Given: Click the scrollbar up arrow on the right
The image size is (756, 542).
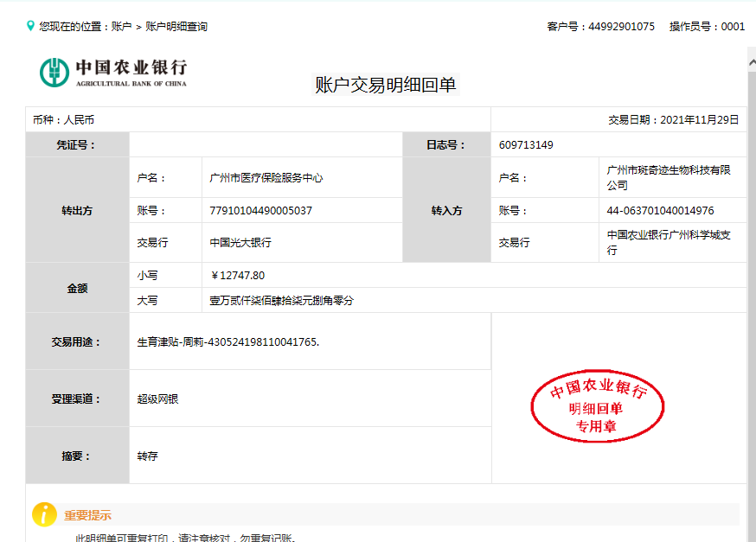Looking at the screenshot, I should pyautogui.click(x=752, y=61).
